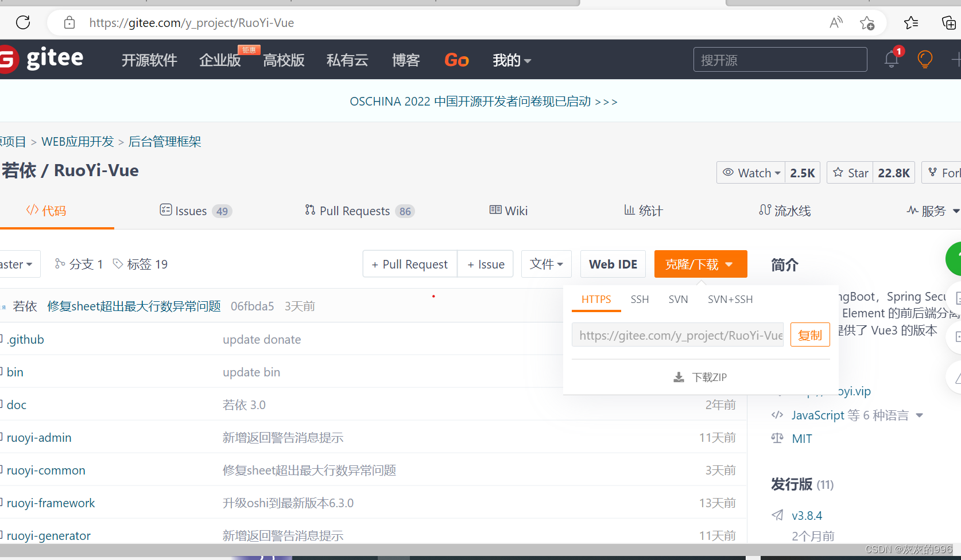Open the browser Collections icon
The height and width of the screenshot is (560, 961).
949,23
